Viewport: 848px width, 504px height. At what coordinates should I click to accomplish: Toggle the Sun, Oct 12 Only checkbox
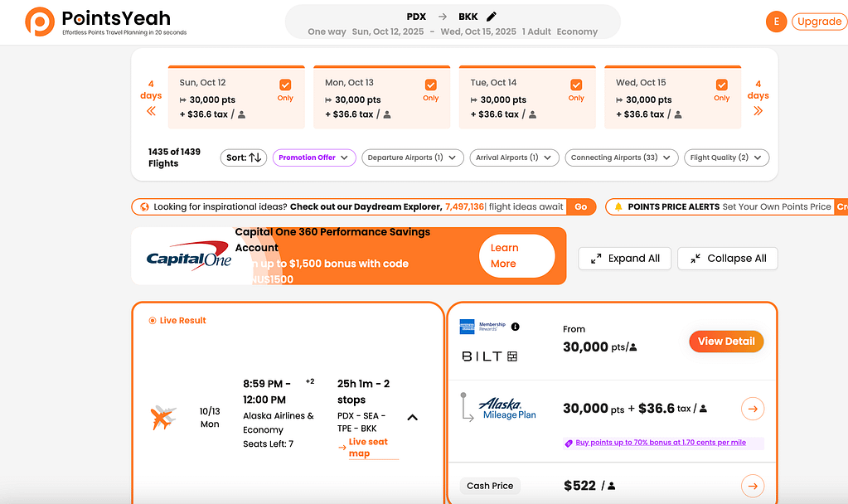pos(285,85)
